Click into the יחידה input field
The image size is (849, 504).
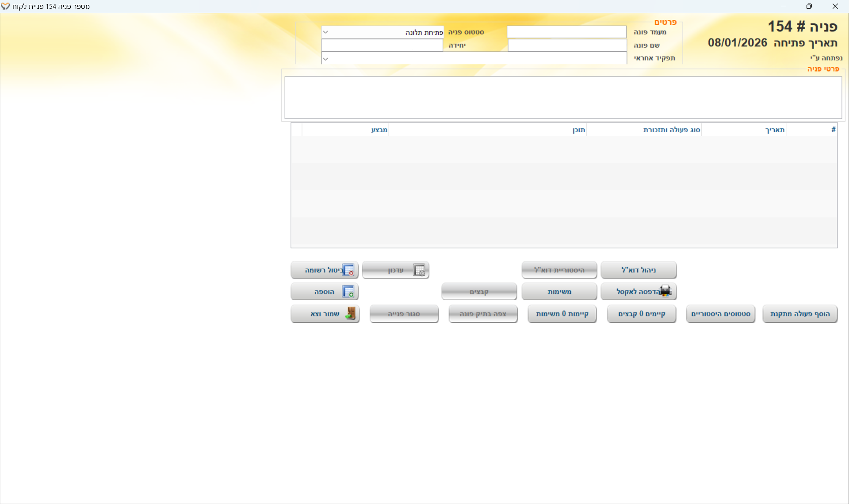[x=382, y=45]
